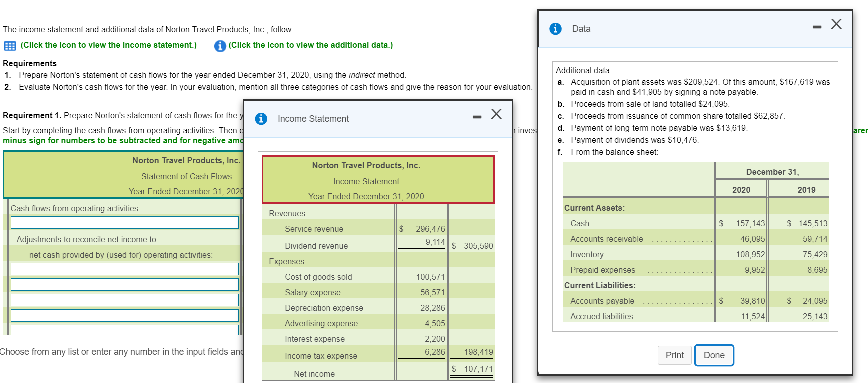Click the 'Revenues:' label in income statement
Image resolution: width=868 pixels, height=383 pixels.
point(288,214)
